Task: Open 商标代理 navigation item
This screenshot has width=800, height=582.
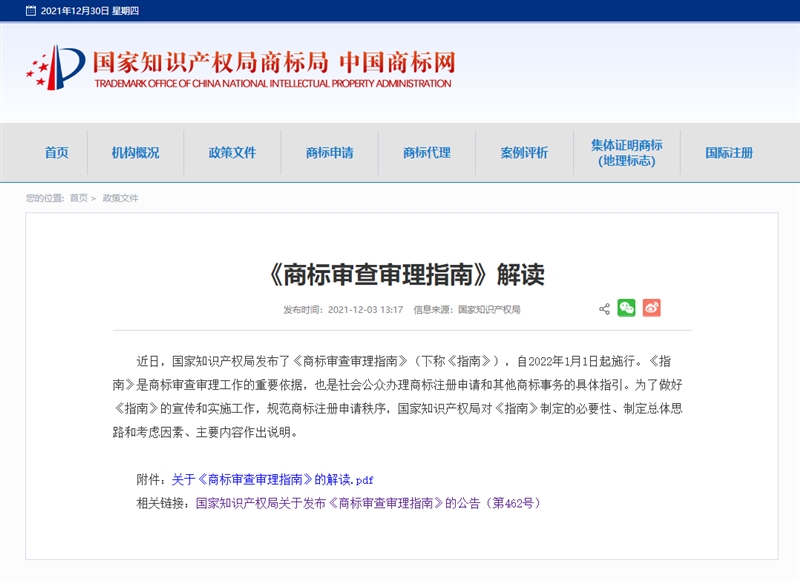Action: [x=427, y=153]
